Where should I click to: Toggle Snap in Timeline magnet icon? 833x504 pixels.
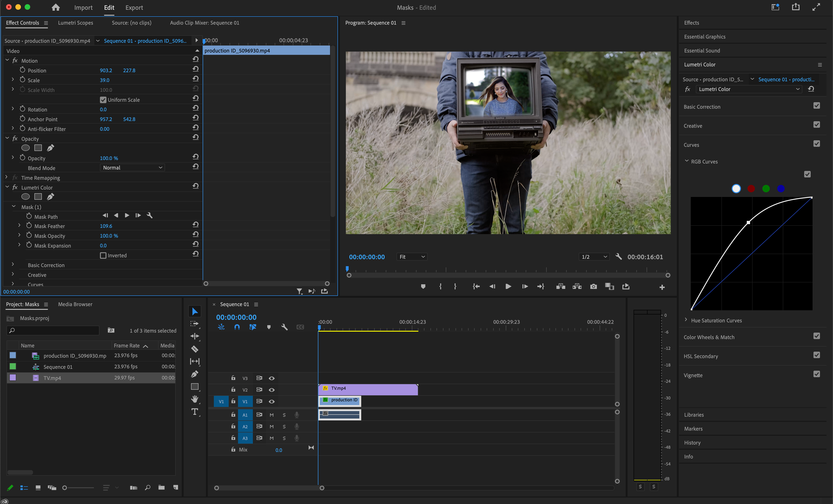(237, 327)
